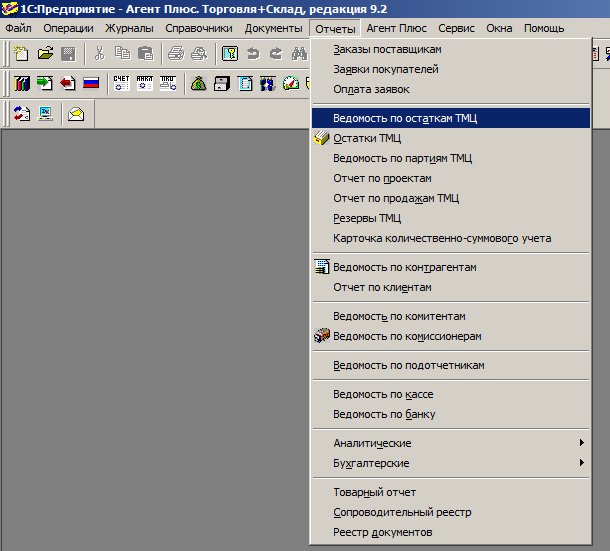
Task: Select Резервы ТМЦ report
Action: (x=451, y=218)
